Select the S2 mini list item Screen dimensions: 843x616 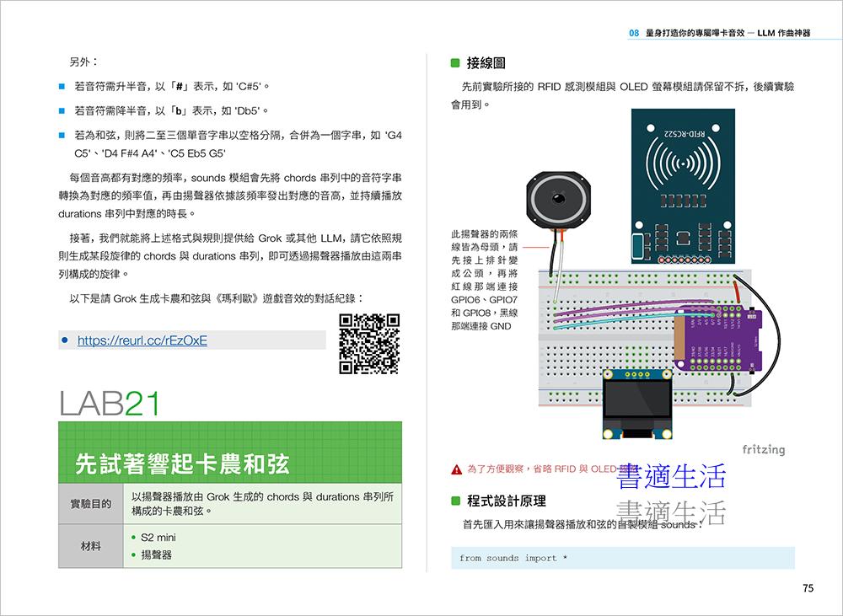[158, 538]
